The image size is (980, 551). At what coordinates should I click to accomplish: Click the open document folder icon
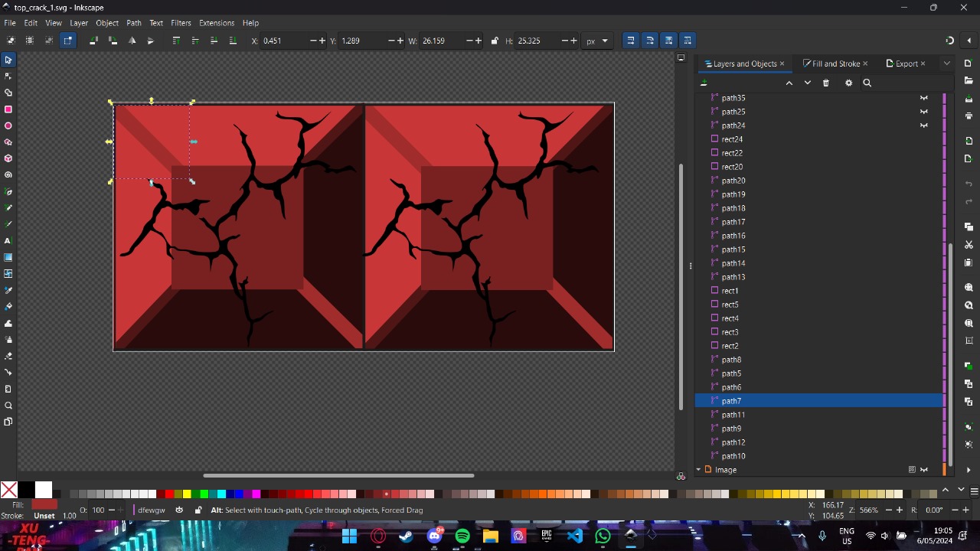coord(969,80)
